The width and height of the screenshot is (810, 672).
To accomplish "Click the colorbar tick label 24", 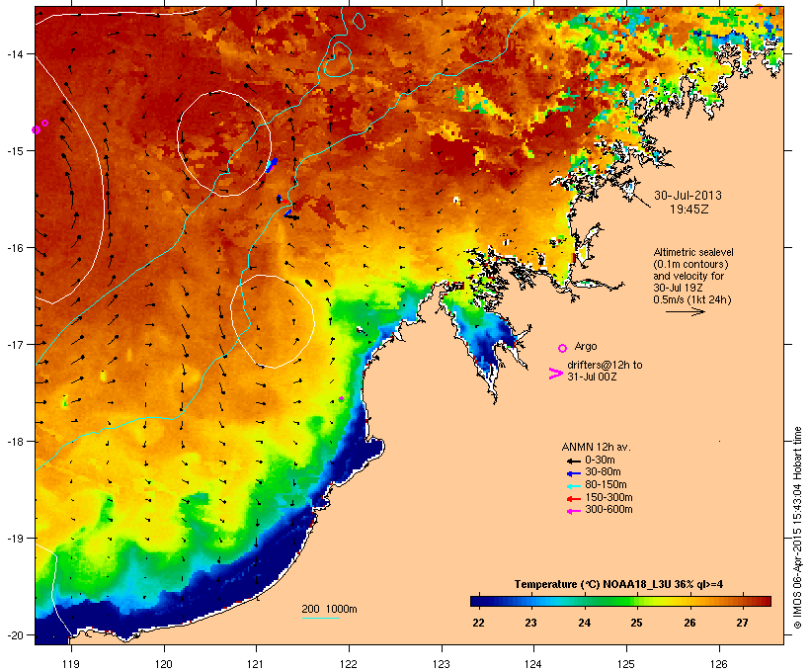I will [584, 623].
